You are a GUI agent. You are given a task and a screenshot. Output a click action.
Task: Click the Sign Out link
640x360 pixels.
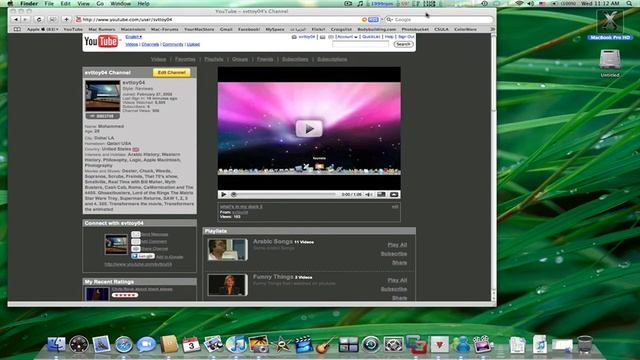[x=406, y=37]
